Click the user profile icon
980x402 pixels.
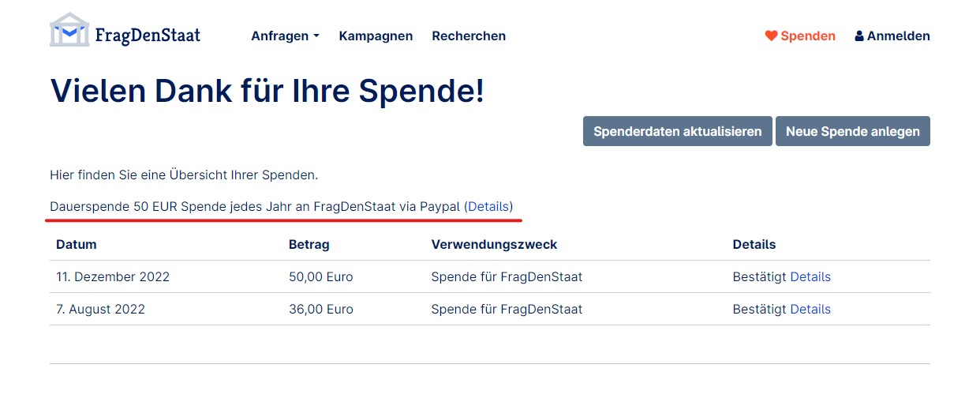point(859,36)
